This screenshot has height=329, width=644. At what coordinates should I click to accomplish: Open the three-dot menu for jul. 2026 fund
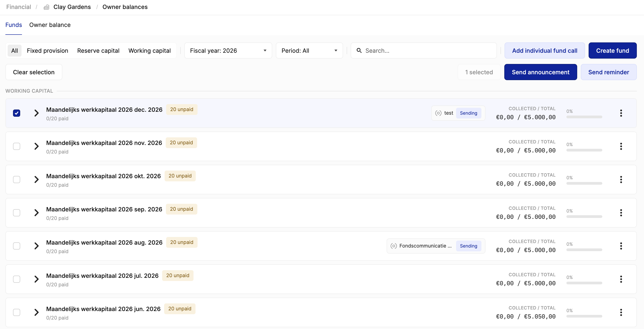point(621,279)
